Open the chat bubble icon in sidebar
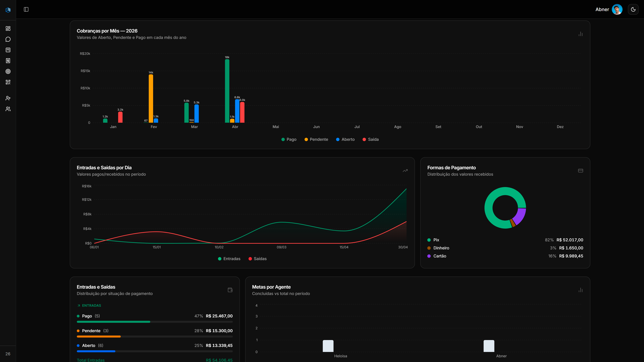 click(8, 39)
